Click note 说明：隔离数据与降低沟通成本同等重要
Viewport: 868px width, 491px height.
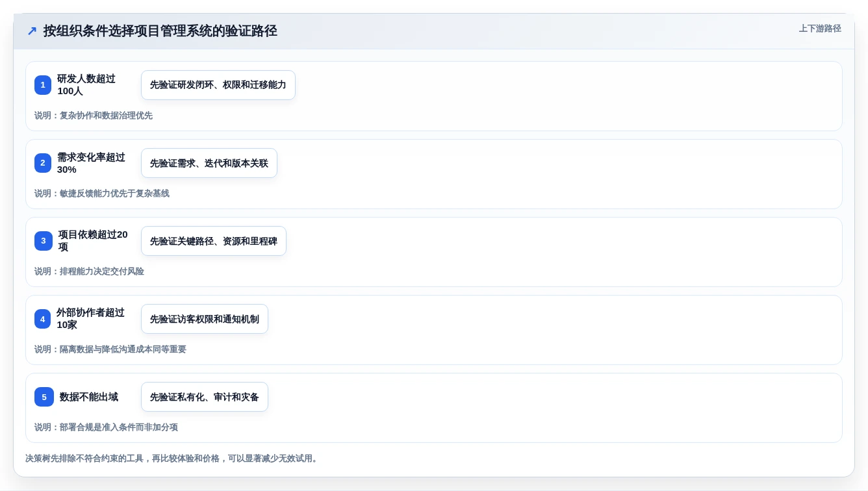pos(110,349)
